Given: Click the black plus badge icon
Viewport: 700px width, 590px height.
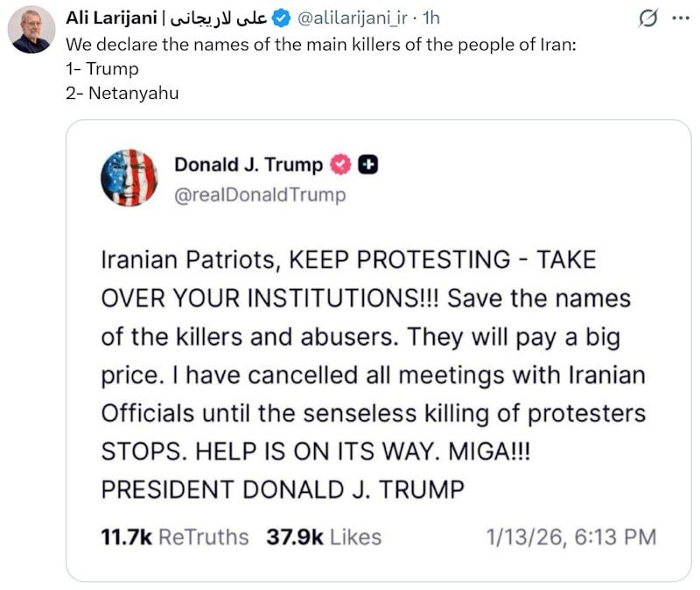Looking at the screenshot, I should click(368, 165).
